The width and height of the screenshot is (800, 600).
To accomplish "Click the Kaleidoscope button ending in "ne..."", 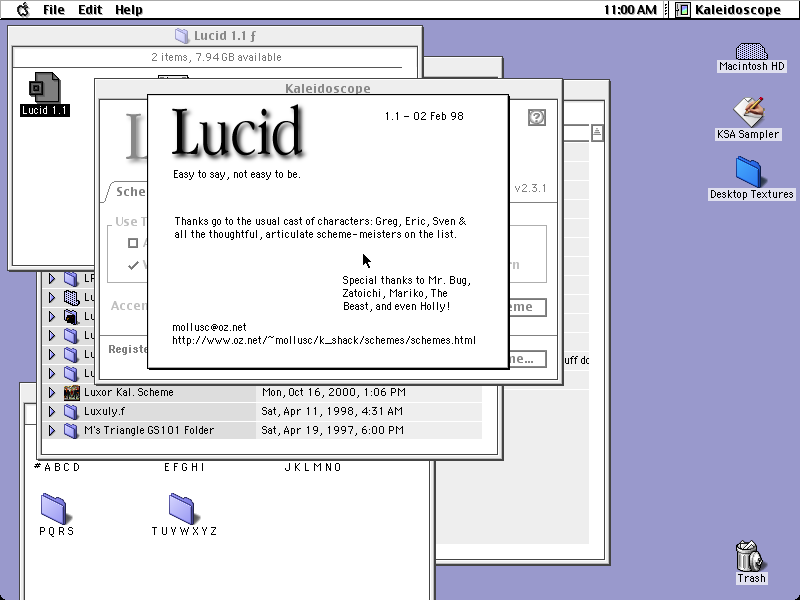I will (527, 359).
